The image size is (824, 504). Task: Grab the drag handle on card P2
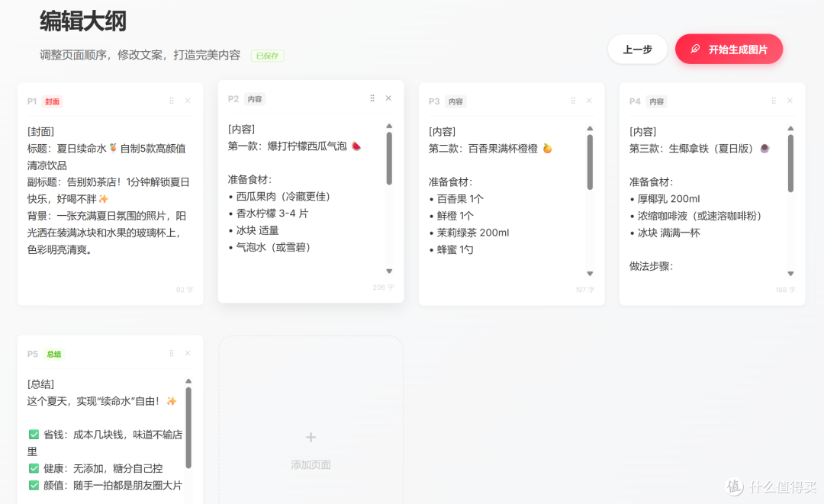pos(372,98)
